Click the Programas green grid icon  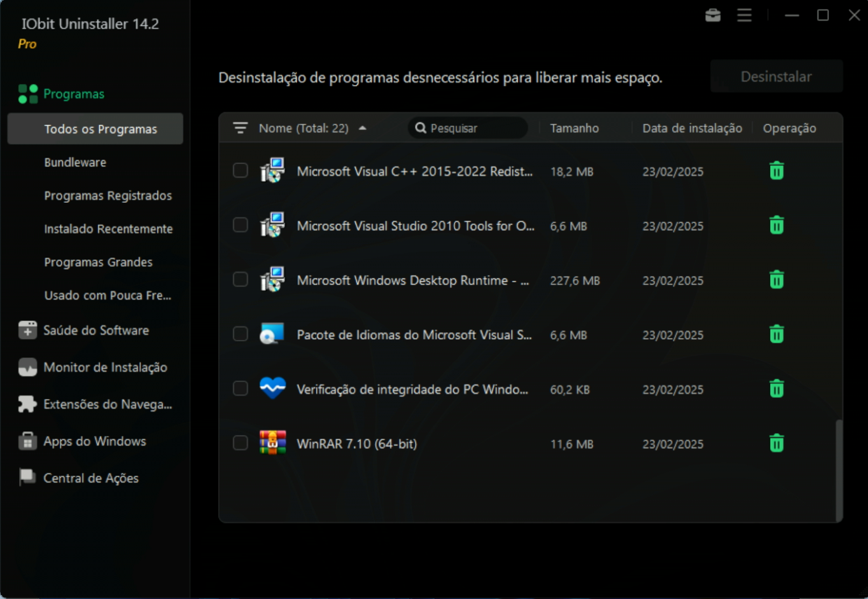click(28, 94)
